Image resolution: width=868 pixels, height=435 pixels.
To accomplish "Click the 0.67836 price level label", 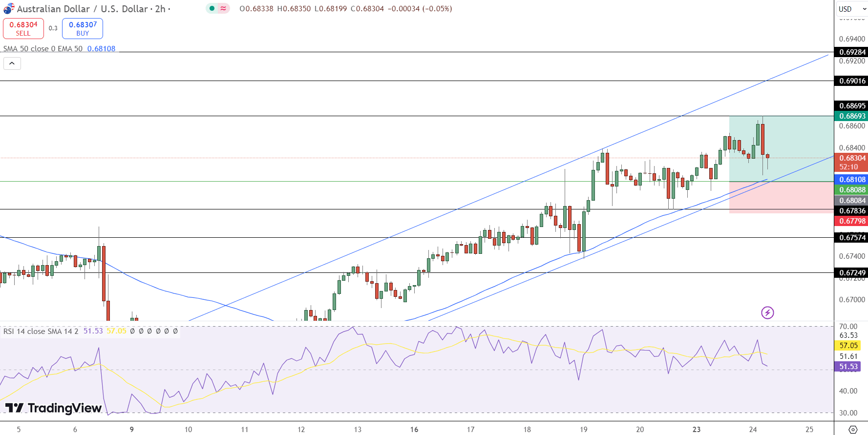I will tap(851, 211).
